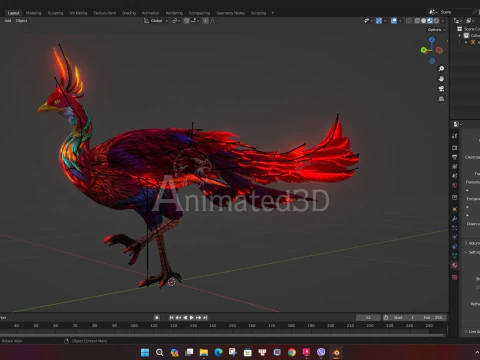Image resolution: width=480 pixels, height=360 pixels.
Task: Toggle viewport gizmos visibility
Action: [x=379, y=21]
